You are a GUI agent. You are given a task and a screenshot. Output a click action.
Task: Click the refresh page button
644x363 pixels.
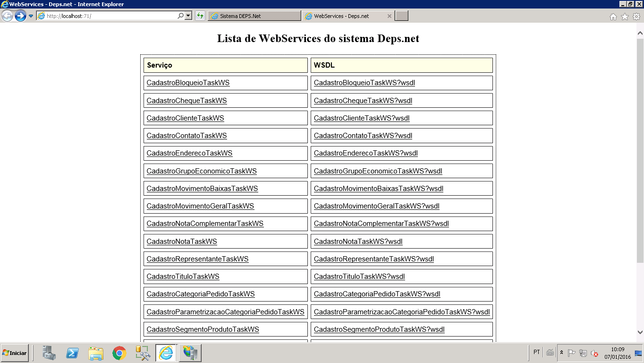point(200,16)
